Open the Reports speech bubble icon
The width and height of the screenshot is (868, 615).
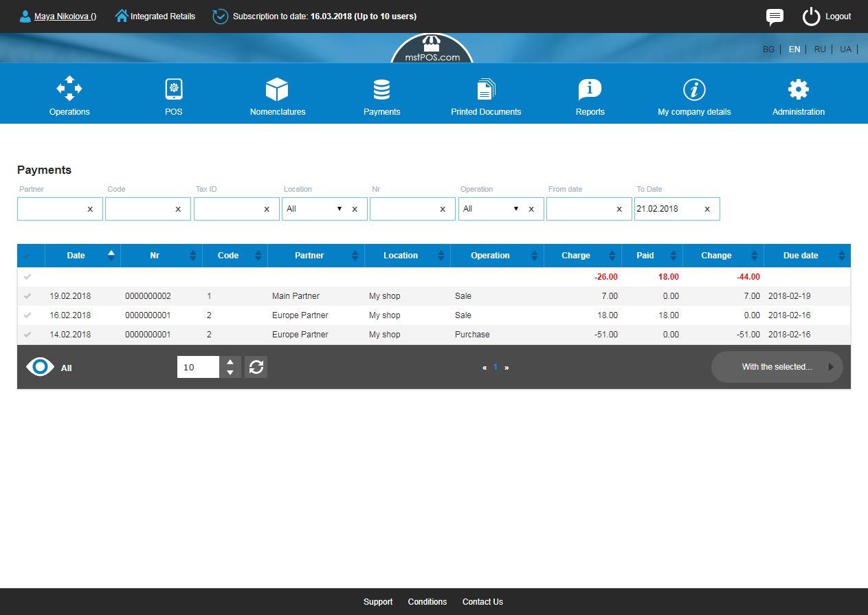pyautogui.click(x=590, y=89)
